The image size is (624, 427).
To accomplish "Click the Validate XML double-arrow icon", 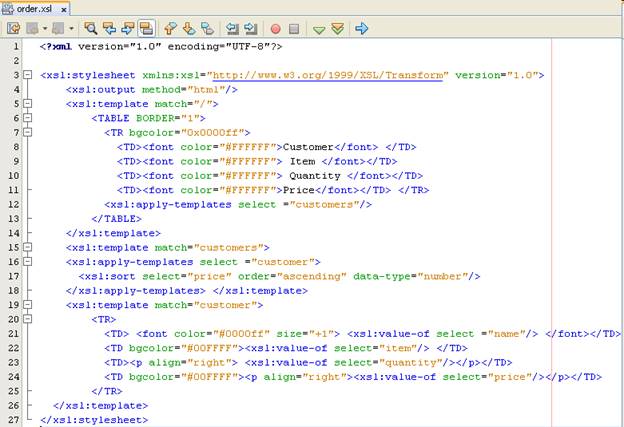I will [337, 29].
